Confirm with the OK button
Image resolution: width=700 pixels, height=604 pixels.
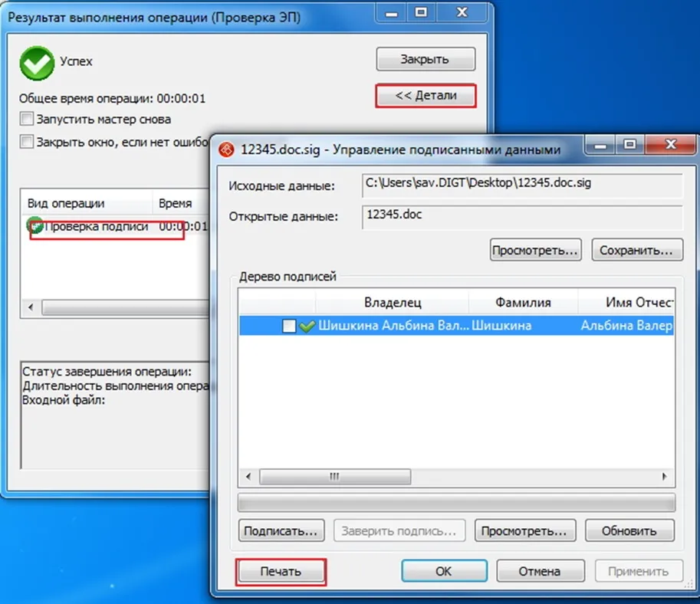point(444,572)
